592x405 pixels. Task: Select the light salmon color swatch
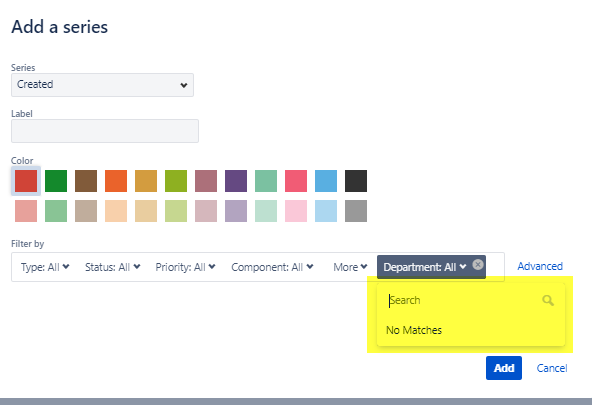26,211
